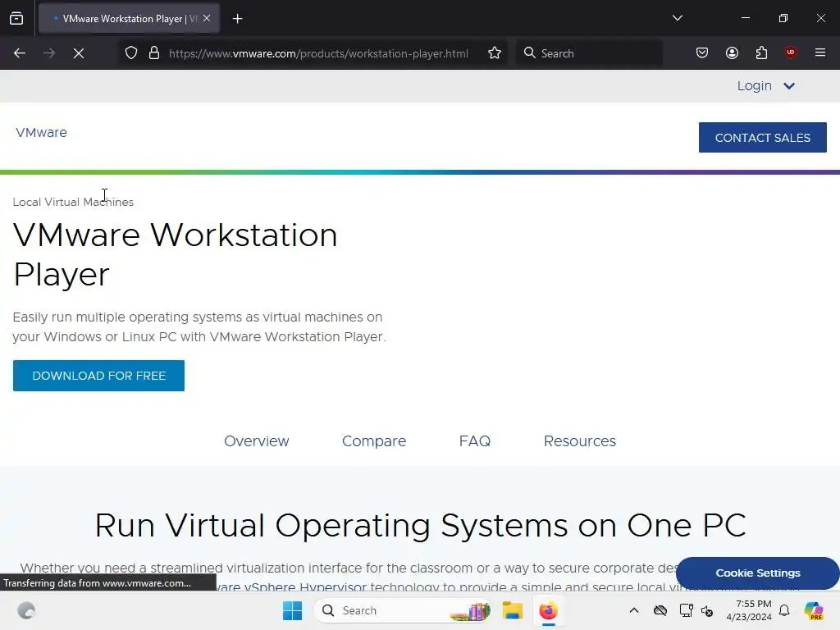Click the DOWNLOAD FOR FREE button

coord(98,376)
